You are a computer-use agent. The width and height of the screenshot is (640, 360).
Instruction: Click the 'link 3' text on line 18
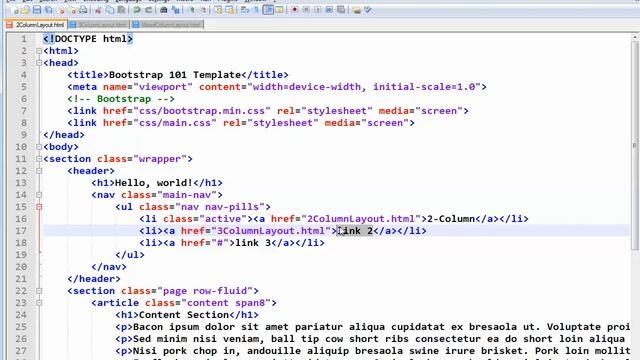tap(253, 243)
